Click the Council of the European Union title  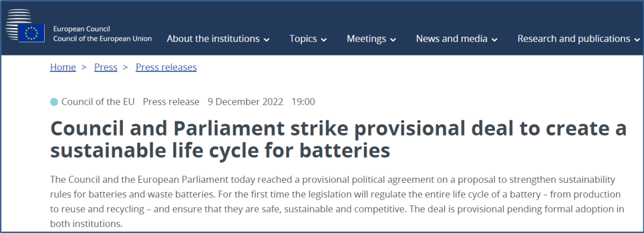103,39
